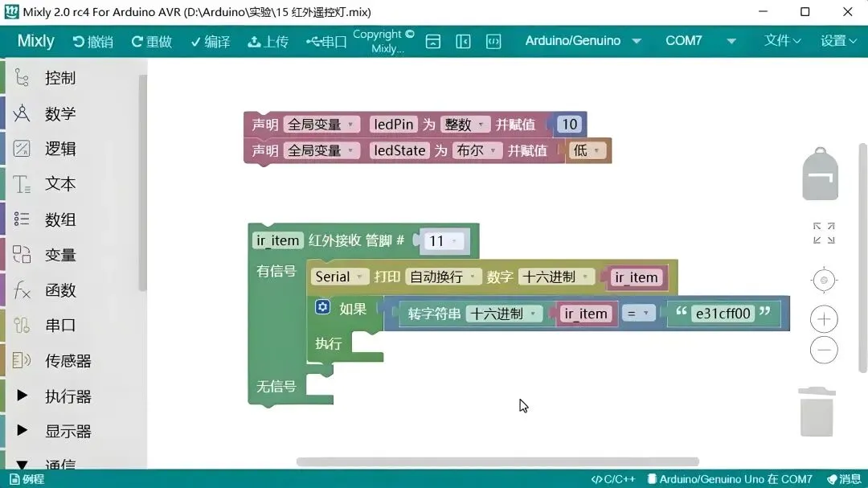Click 消息 in the status bar
Viewport: 868px width, 488px height.
coord(844,479)
